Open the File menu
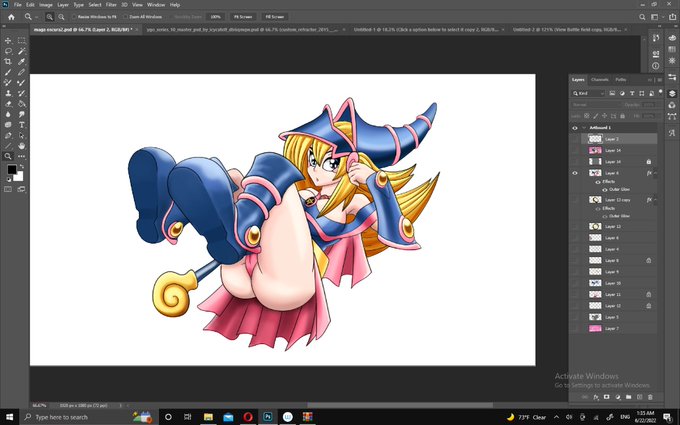The width and height of the screenshot is (680, 425). pos(17,5)
